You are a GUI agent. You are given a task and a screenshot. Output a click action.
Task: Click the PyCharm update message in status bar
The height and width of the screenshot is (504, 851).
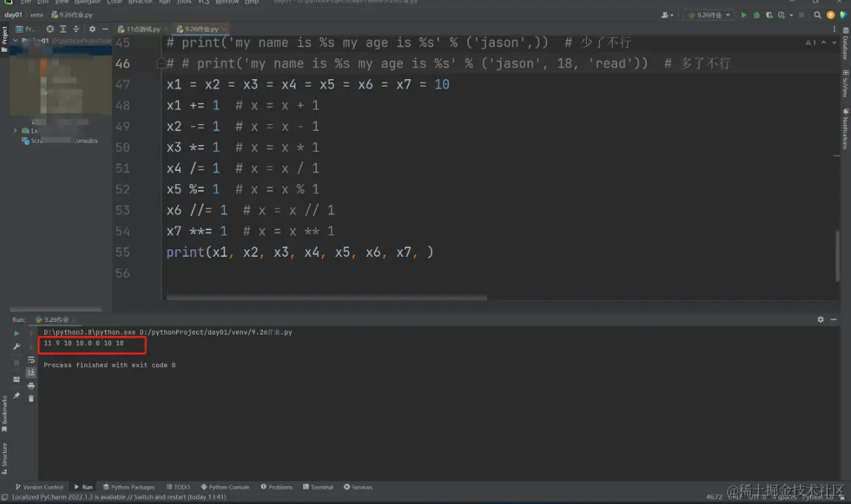pos(119,497)
